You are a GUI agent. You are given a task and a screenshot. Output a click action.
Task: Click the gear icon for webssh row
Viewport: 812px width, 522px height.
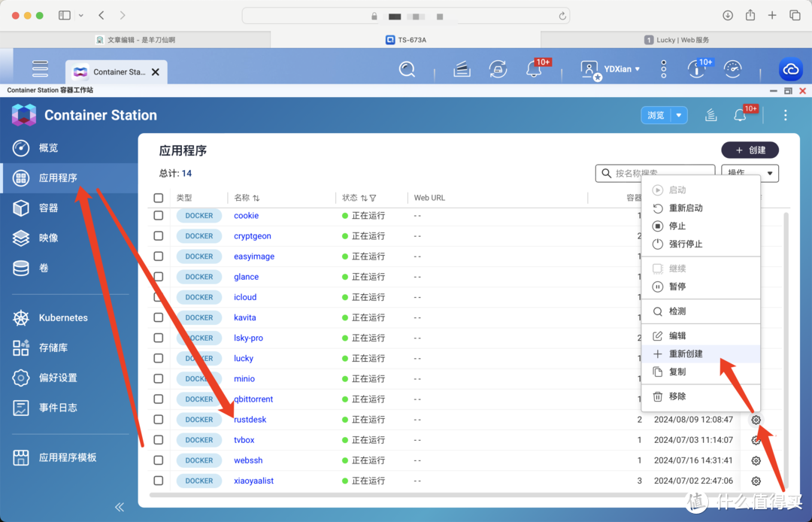756,460
